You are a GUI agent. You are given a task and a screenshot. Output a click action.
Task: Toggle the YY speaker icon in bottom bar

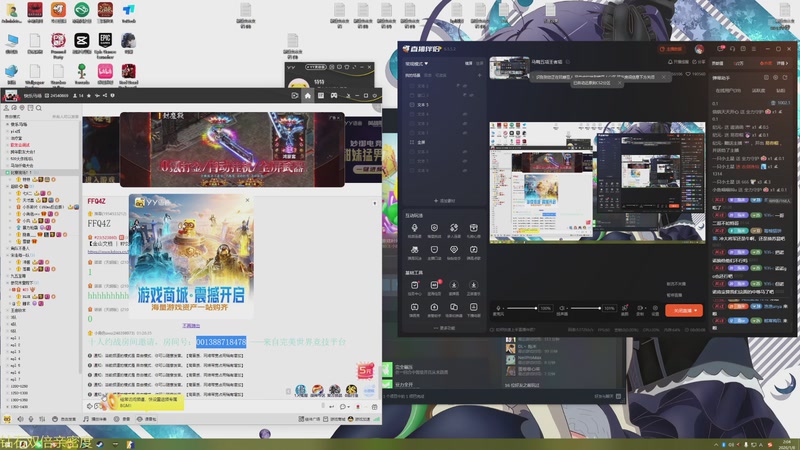pos(20,419)
